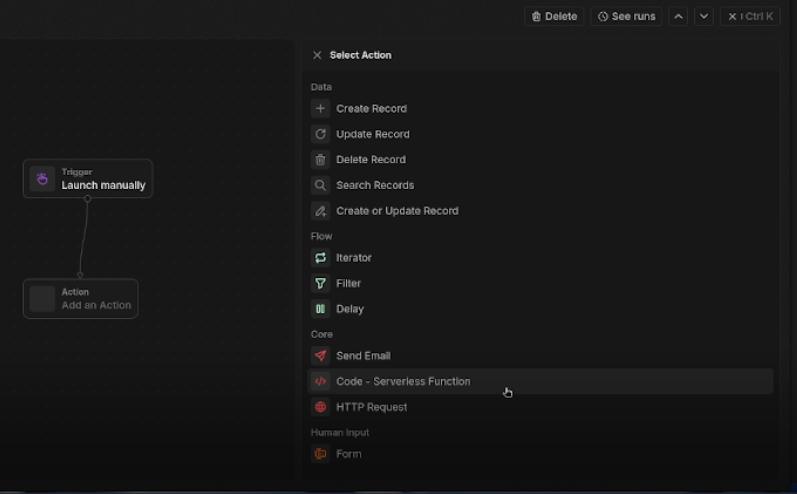Click the Delete button in top bar
Image resolution: width=797 pixels, height=494 pixels.
click(554, 16)
